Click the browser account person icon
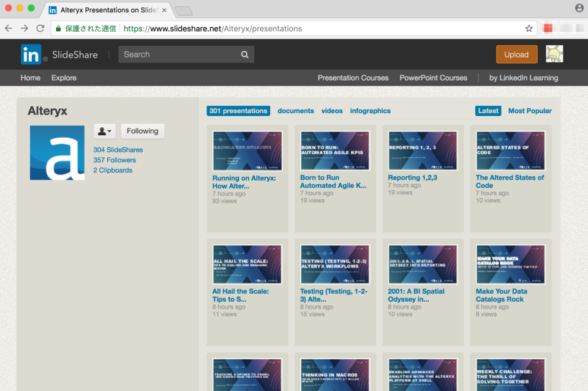 click(579, 8)
